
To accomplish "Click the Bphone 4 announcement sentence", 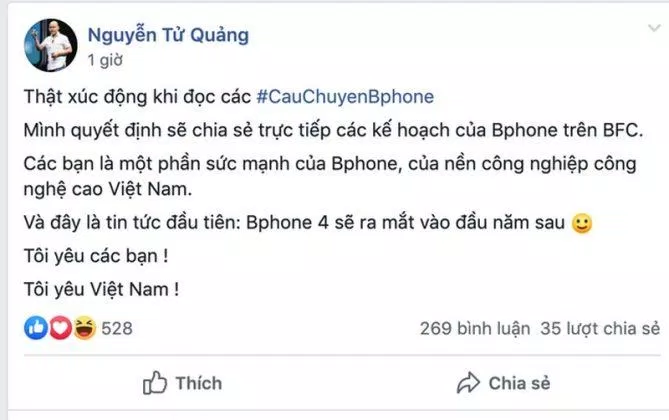I will click(294, 223).
